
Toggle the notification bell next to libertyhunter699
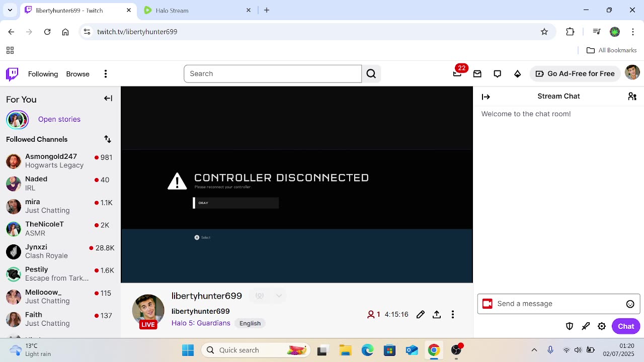(x=260, y=296)
